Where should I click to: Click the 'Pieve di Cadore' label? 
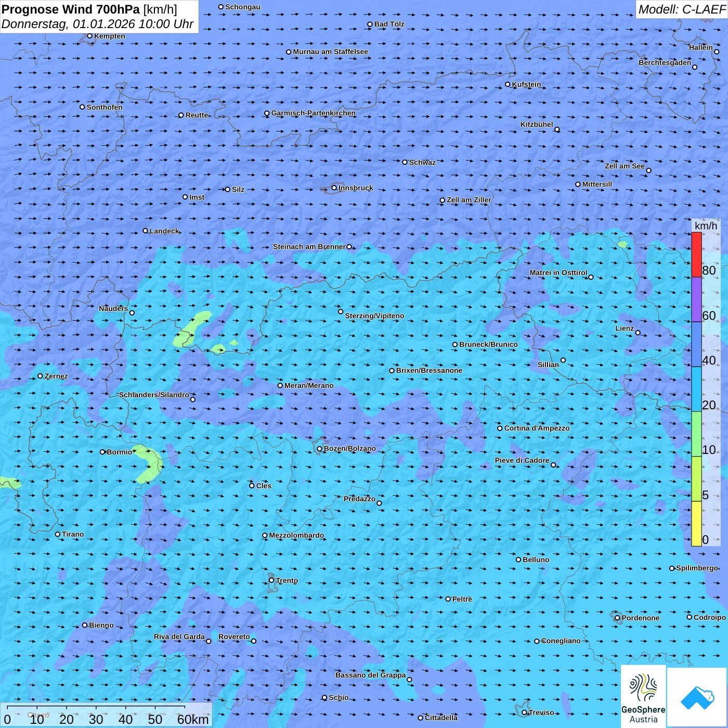tap(522, 460)
